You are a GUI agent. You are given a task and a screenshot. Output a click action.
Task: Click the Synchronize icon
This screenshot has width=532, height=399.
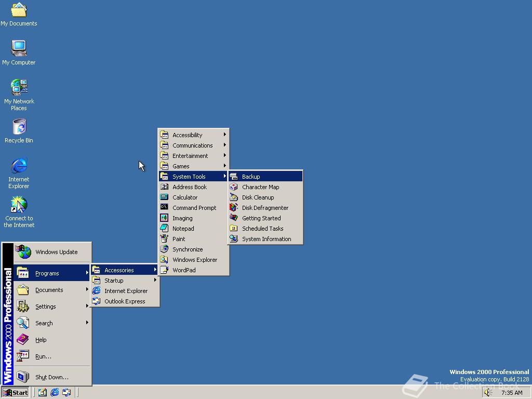164,249
